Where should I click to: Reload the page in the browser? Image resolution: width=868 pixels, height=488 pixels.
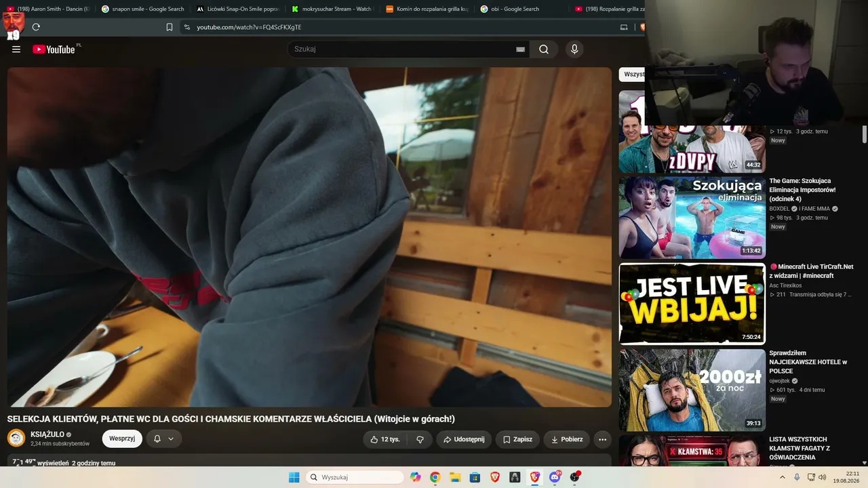(x=36, y=27)
